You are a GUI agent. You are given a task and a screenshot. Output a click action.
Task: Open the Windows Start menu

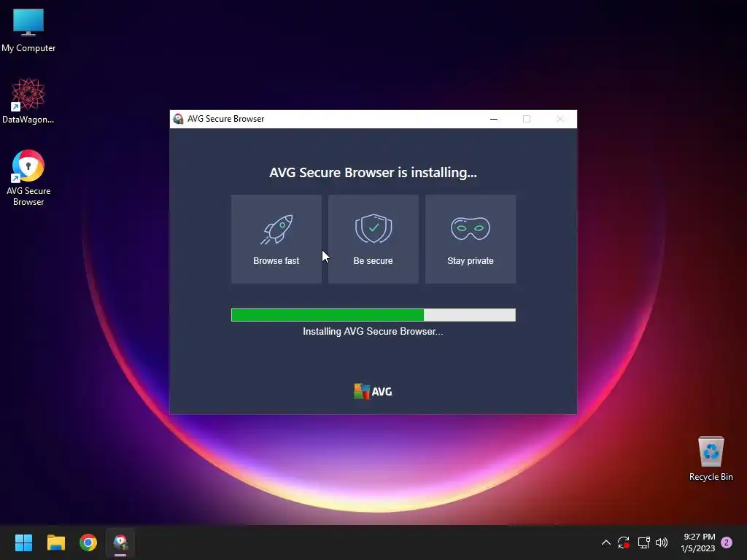(23, 542)
